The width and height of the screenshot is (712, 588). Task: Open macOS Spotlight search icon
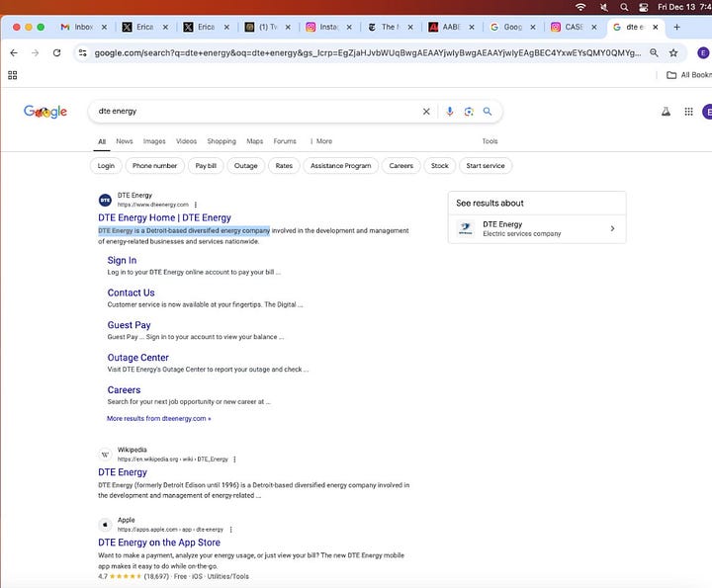point(624,7)
